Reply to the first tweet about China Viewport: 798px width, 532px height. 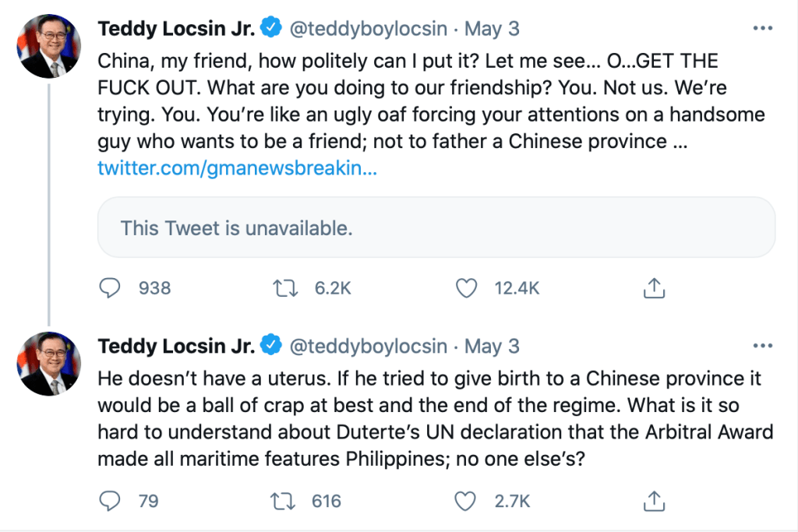pos(111,288)
